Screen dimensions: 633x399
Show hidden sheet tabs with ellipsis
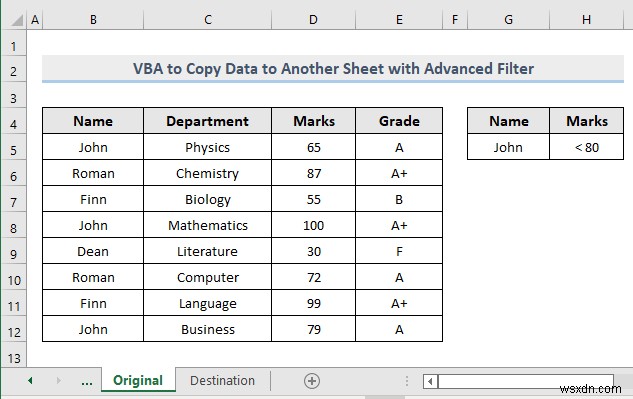click(87, 381)
